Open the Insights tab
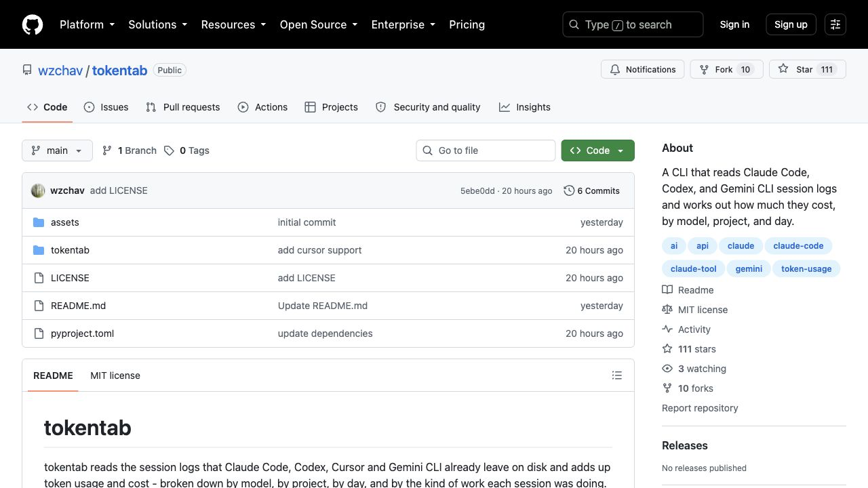The width and height of the screenshot is (868, 488). 525,107
